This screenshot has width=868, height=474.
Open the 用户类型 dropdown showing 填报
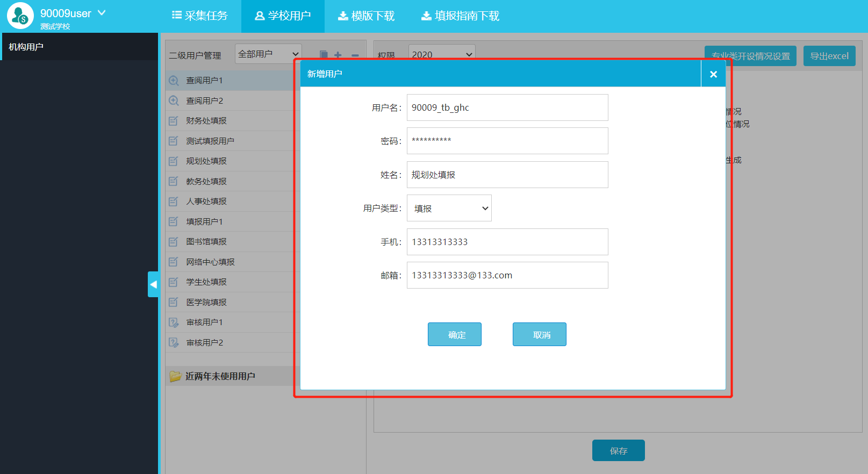point(449,209)
